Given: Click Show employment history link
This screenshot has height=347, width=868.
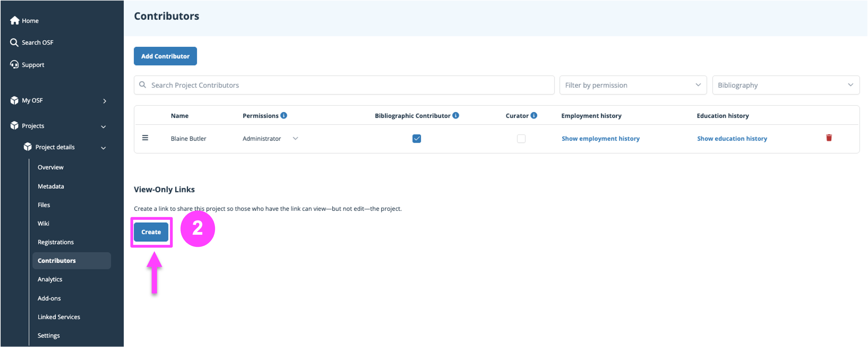Looking at the screenshot, I should click(600, 139).
